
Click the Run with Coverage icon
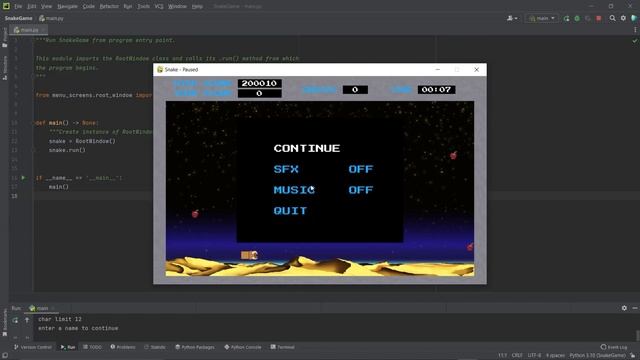pos(588,18)
